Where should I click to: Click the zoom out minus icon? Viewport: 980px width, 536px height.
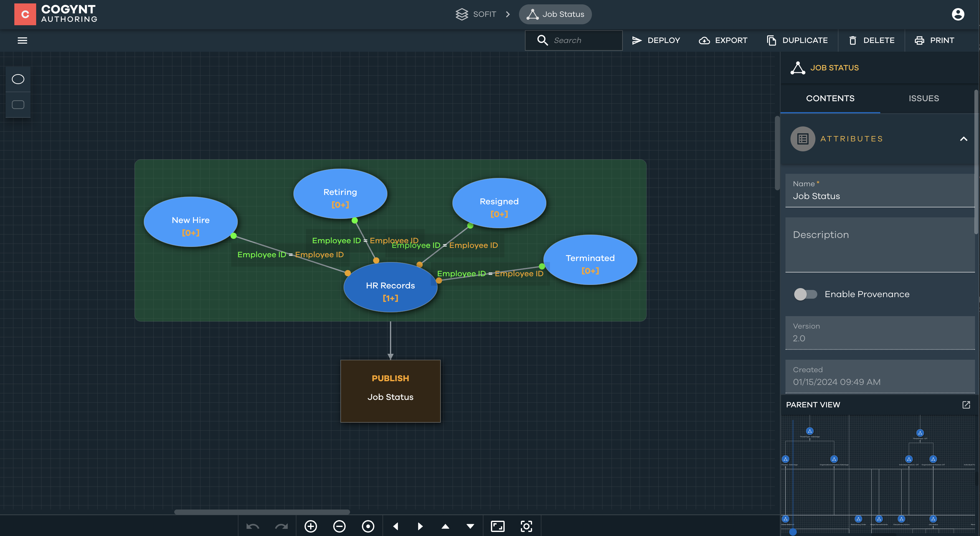click(339, 526)
